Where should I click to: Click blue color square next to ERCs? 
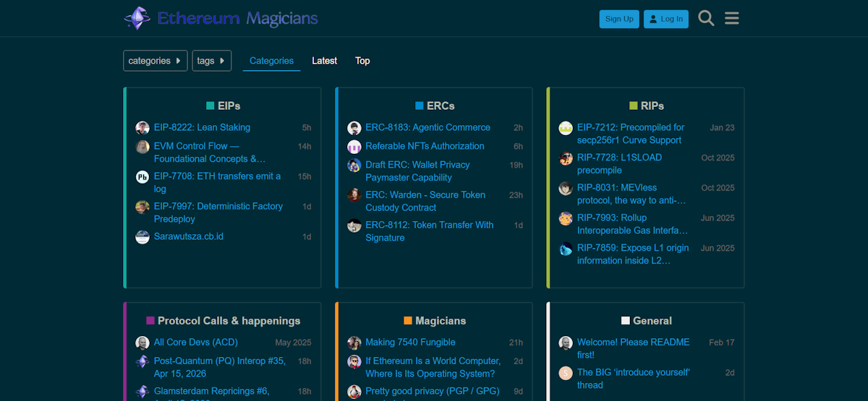420,105
